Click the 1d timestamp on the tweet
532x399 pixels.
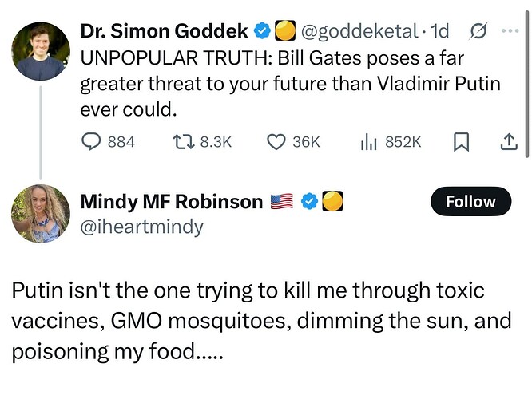point(439,31)
